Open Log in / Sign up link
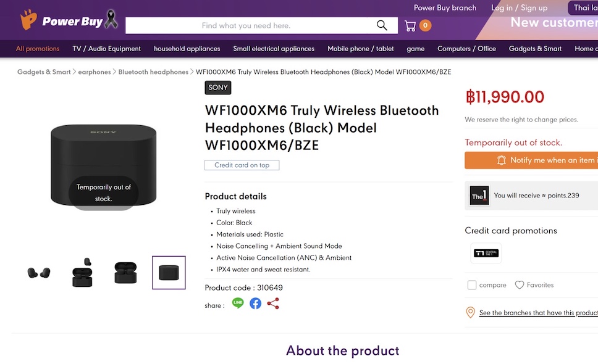This screenshot has height=364, width=598. coord(519,8)
